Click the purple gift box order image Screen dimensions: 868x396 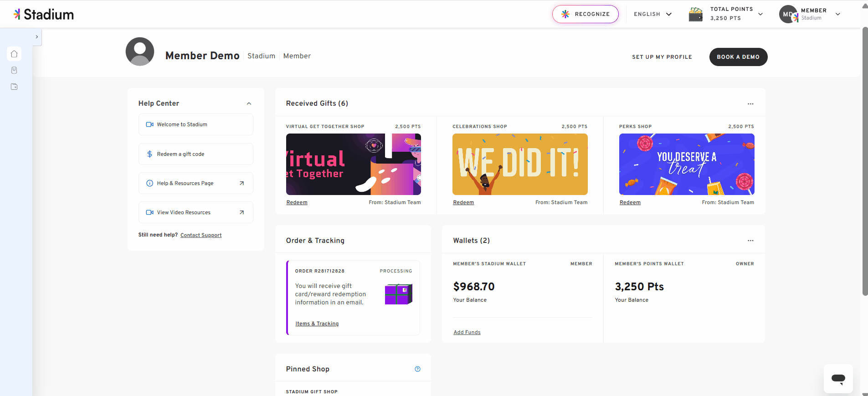pos(399,294)
